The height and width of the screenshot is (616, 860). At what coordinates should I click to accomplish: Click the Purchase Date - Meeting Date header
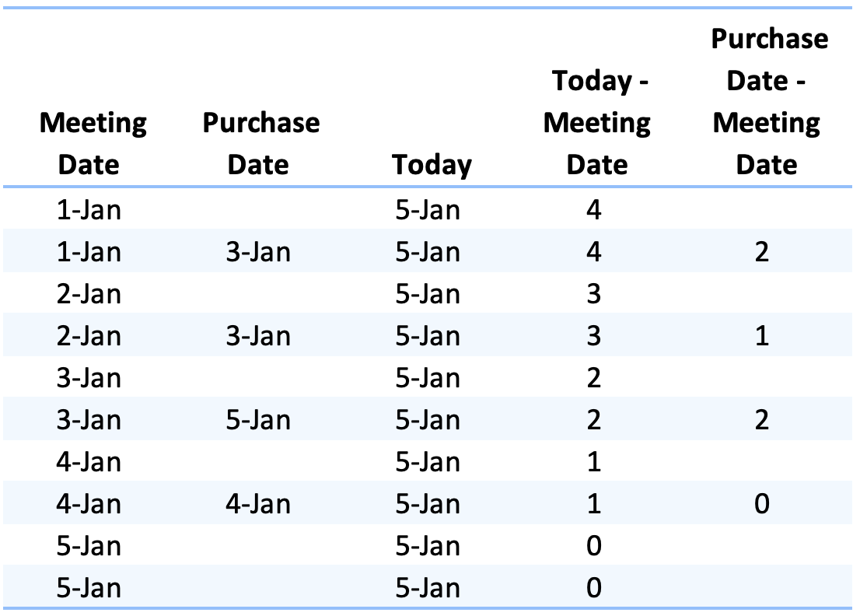coord(769,101)
